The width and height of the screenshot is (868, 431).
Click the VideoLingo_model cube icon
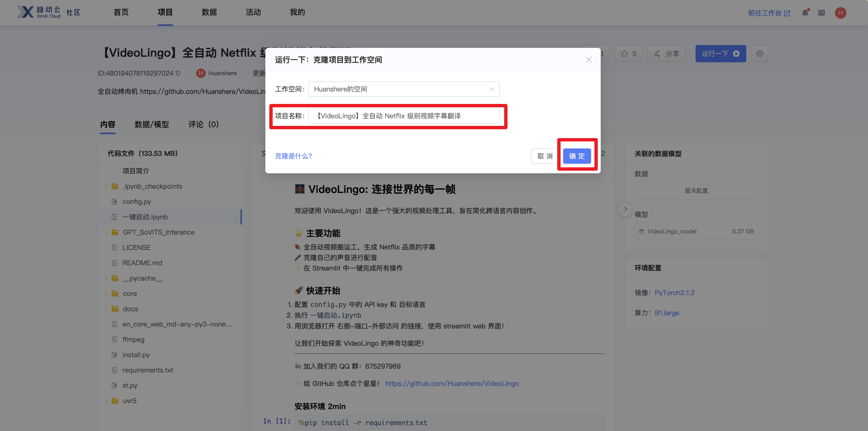pos(641,231)
